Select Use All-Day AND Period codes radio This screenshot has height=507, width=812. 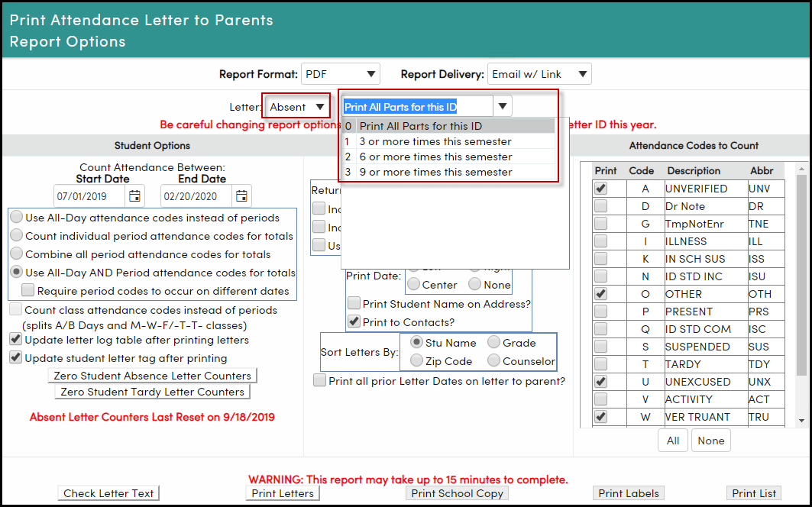pyautogui.click(x=17, y=272)
